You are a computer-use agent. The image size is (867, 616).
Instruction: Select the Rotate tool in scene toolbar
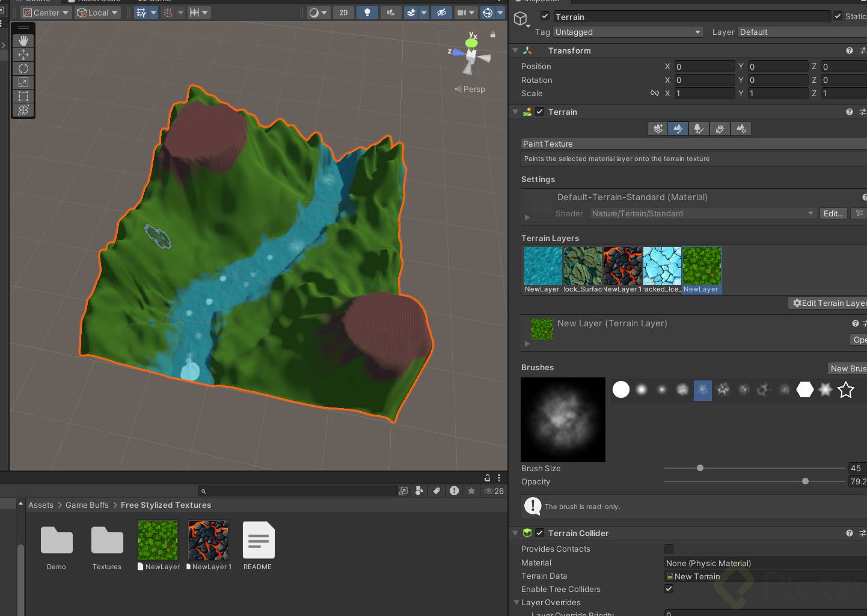pos(23,69)
